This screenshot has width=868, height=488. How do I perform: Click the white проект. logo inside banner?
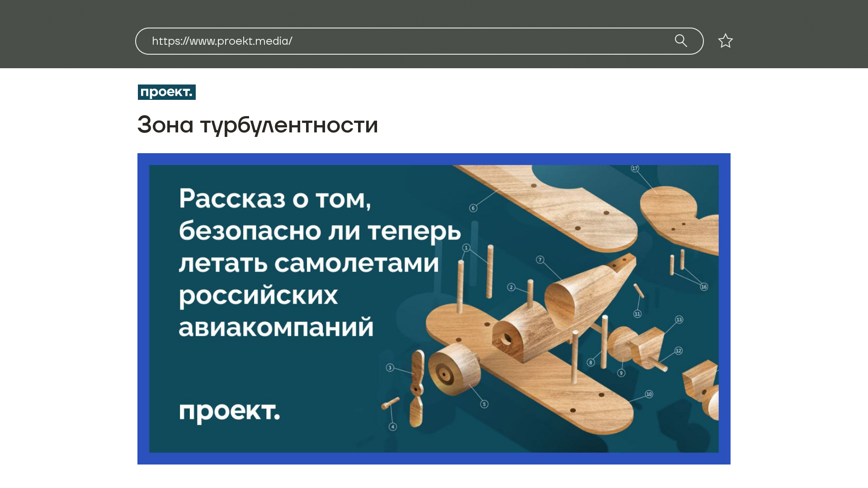tap(230, 411)
